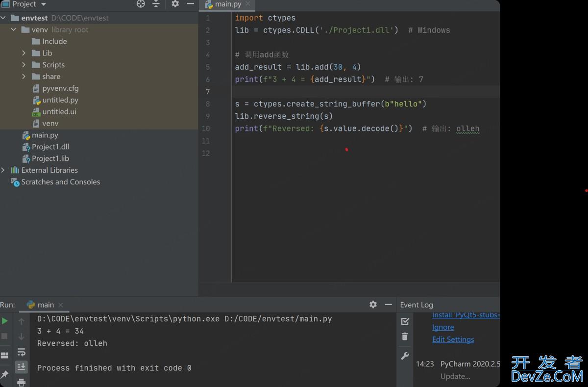Collapse the venv folder
The width and height of the screenshot is (588, 387).
click(x=14, y=30)
